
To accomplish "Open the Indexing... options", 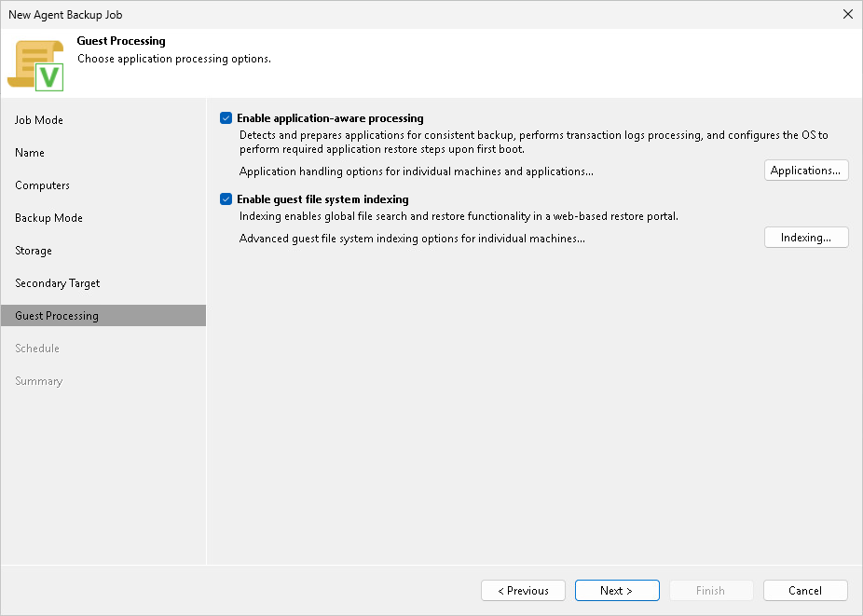I will coord(806,238).
